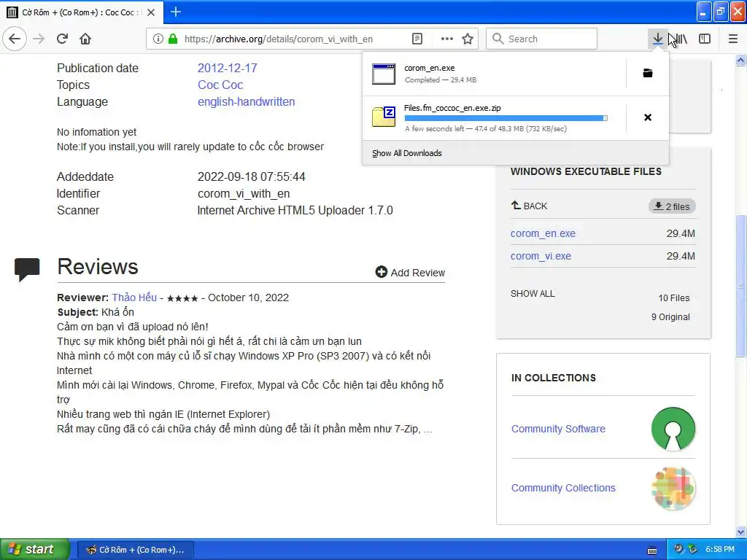Screen dimensions: 747x560
Task: Click the zip download progress bar
Action: point(506,118)
